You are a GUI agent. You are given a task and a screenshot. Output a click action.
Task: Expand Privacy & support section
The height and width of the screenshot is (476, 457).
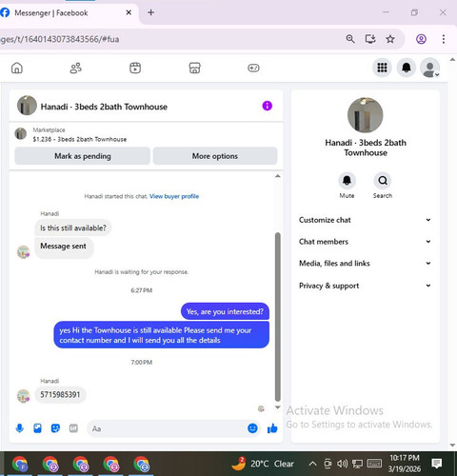click(x=365, y=286)
